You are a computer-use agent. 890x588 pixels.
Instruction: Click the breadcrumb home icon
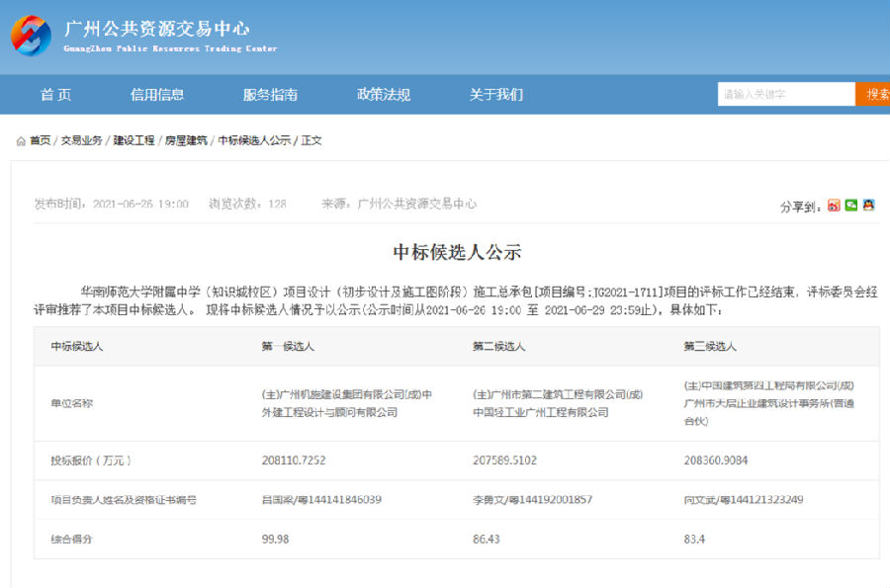coord(21,141)
